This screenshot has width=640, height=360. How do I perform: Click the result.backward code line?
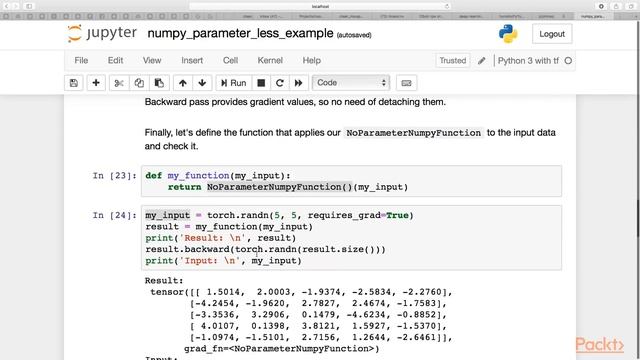pyautogui.click(x=265, y=249)
